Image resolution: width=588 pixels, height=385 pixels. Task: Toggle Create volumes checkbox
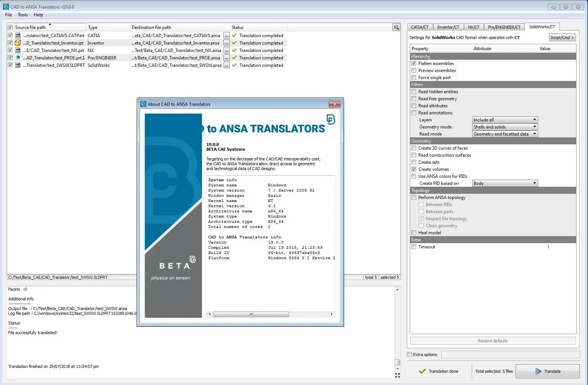click(x=414, y=169)
